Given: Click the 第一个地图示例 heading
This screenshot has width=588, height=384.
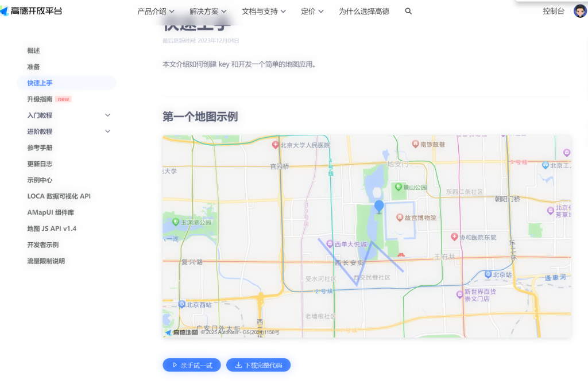Looking at the screenshot, I should 200,117.
